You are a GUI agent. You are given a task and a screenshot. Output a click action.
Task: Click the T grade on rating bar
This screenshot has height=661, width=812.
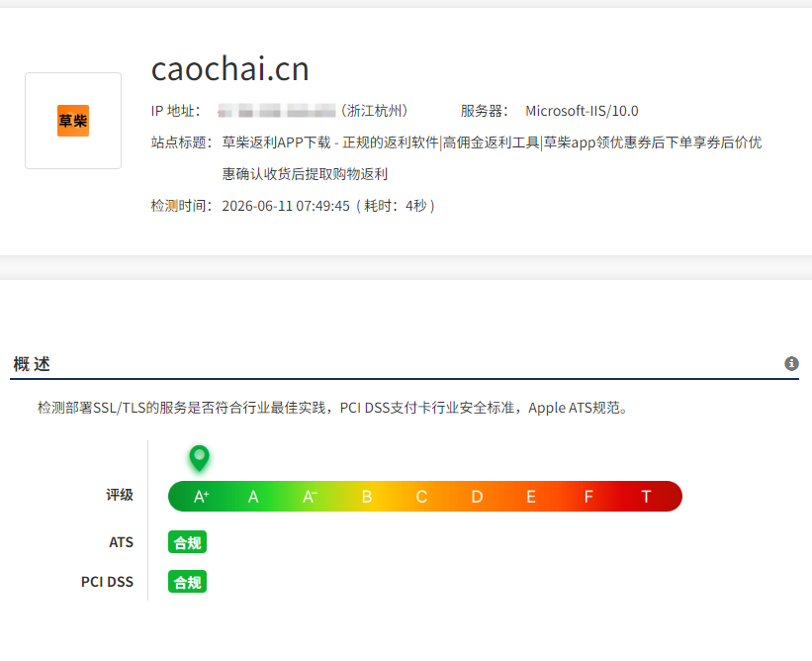pyautogui.click(x=646, y=497)
